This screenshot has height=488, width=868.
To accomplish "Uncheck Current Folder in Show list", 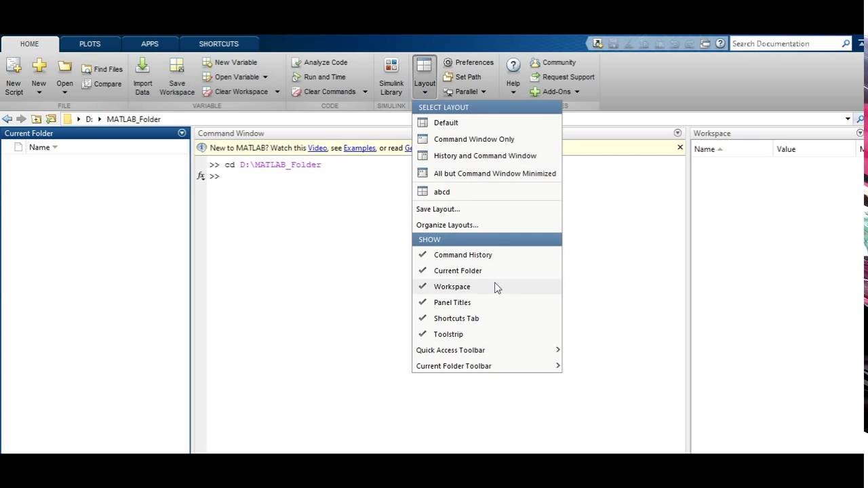I will [487, 270].
